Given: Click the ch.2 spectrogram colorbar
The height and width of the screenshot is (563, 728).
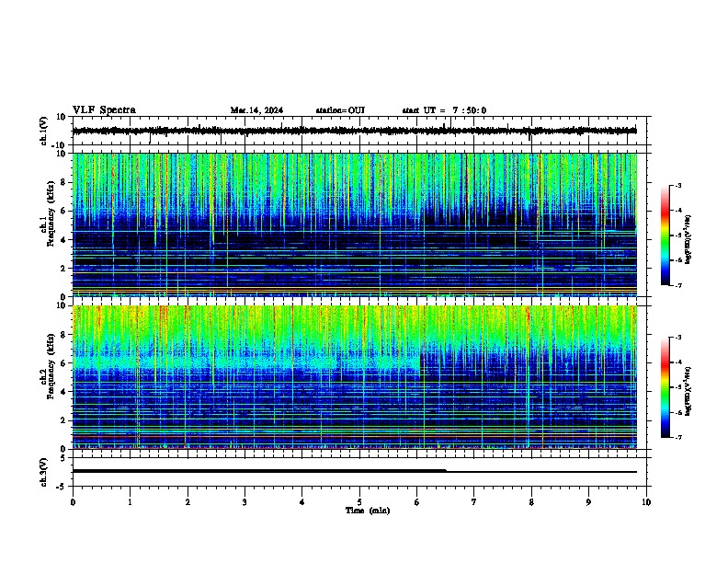Looking at the screenshot, I should pyautogui.click(x=665, y=387).
